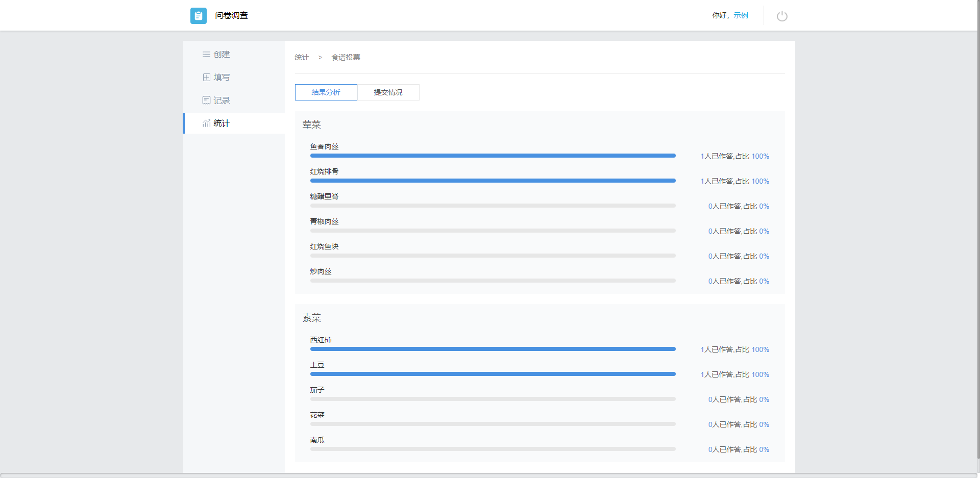980x478 pixels.
Task: Click the vertical page scrollbar
Action: click(978, 230)
